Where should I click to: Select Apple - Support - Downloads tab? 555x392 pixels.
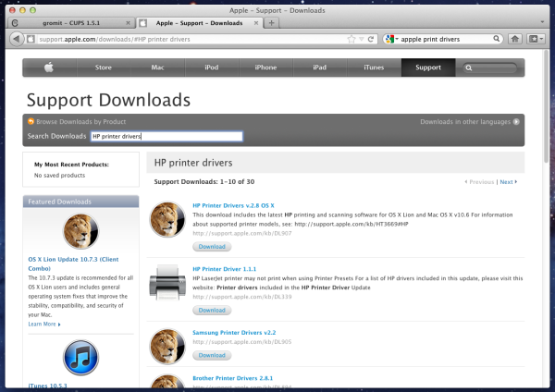199,23
